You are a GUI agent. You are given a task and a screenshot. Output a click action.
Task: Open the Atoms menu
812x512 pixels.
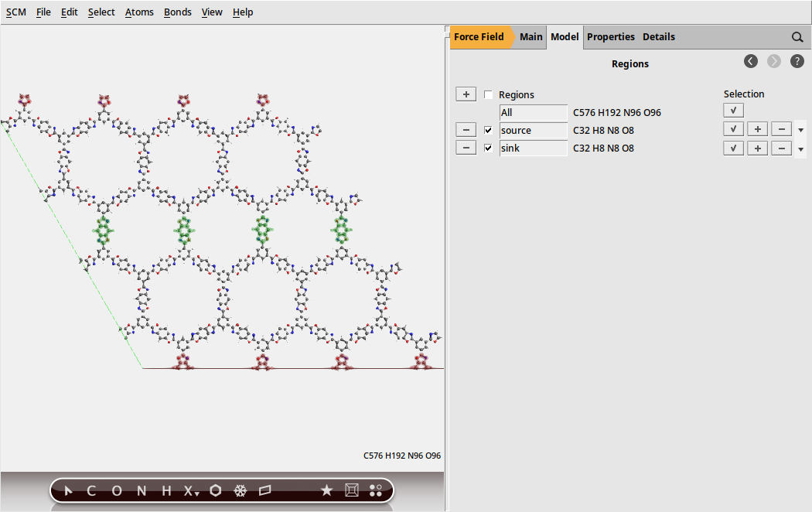(139, 12)
